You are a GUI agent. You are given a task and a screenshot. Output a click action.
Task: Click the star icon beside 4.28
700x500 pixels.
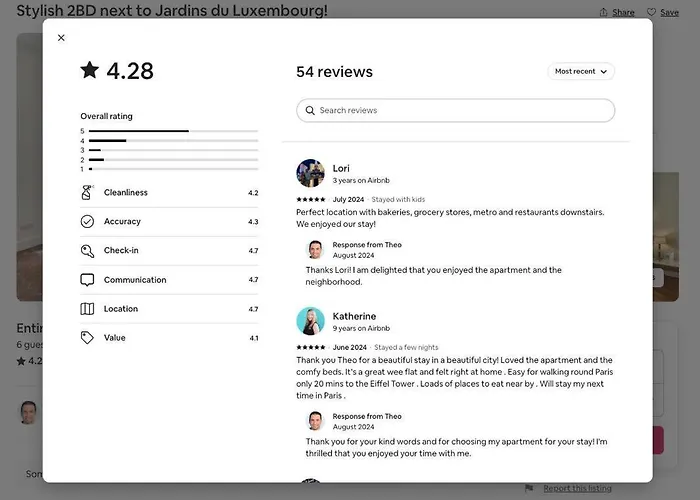coord(90,70)
